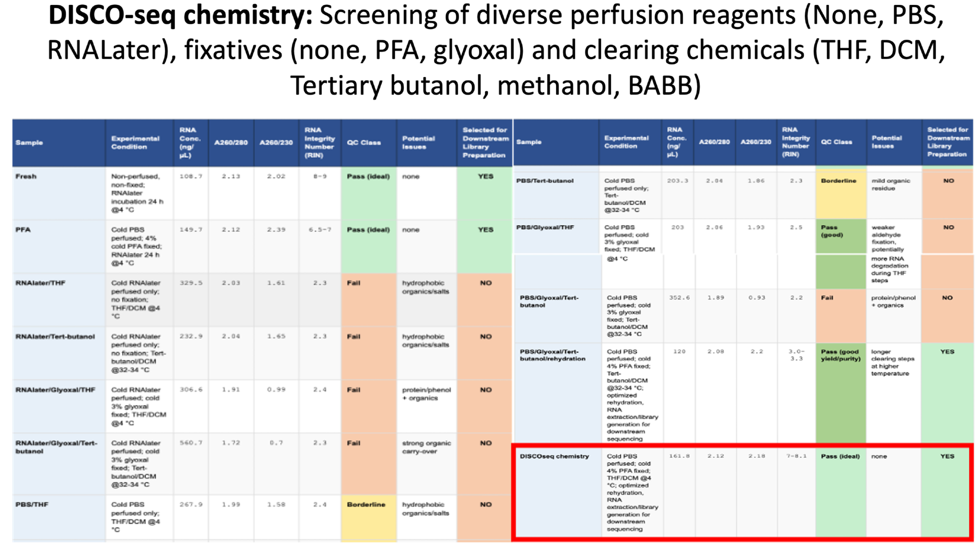Click the yellow Borderline cell for PBS/THF
This screenshot has width=980, height=548.
click(366, 505)
